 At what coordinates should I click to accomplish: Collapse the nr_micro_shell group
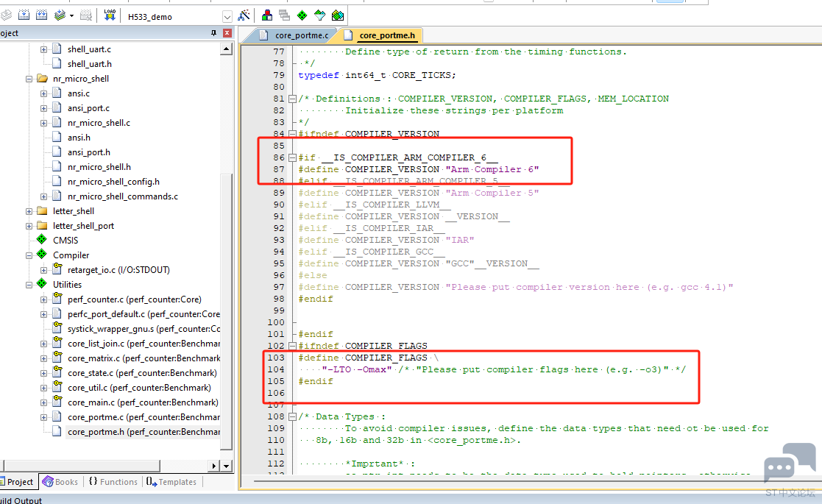[x=29, y=79]
